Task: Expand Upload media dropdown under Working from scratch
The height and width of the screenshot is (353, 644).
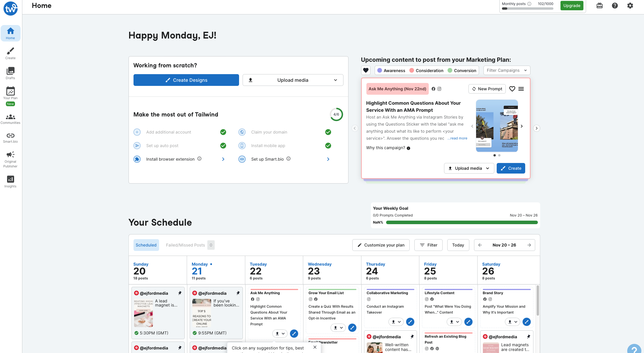Action: tap(293, 80)
